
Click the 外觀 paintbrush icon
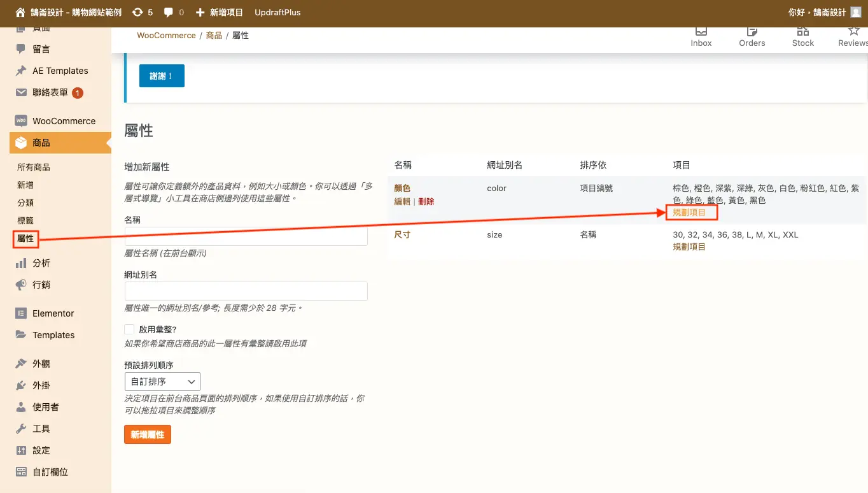click(21, 364)
